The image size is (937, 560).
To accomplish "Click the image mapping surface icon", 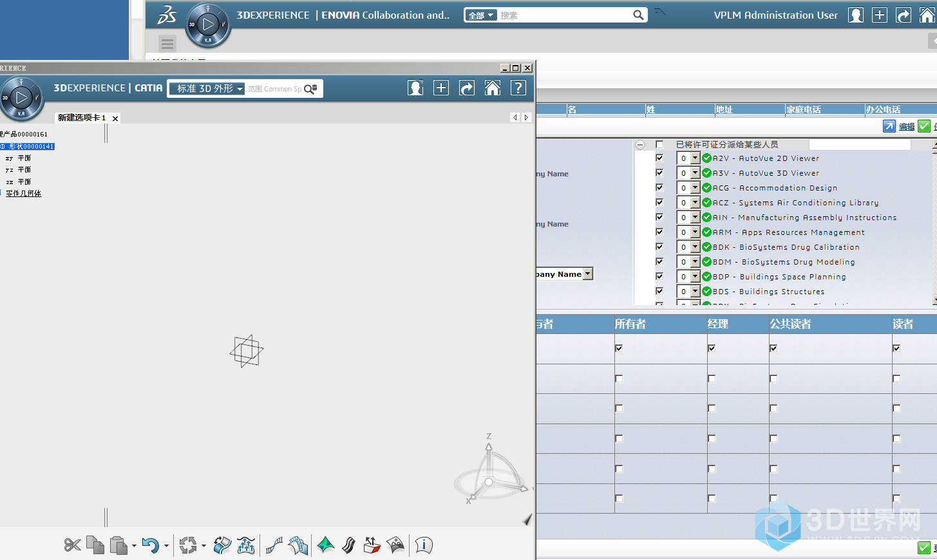I will (x=395, y=546).
